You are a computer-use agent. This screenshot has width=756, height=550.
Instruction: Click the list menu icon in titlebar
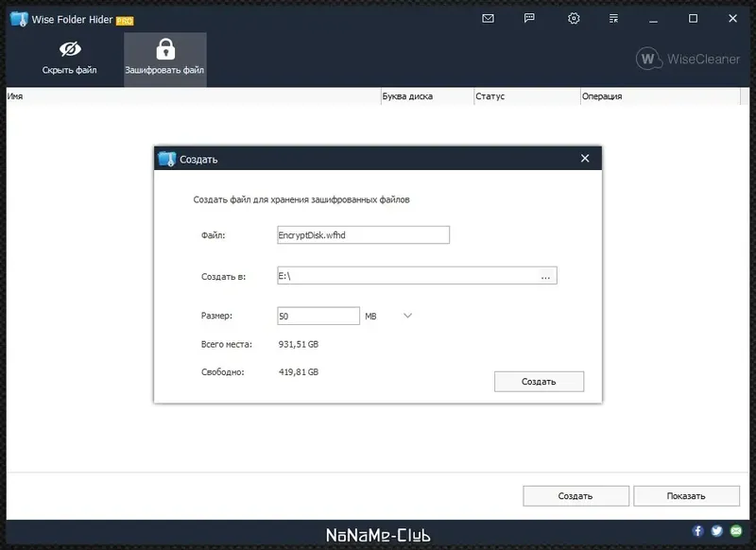click(x=613, y=18)
